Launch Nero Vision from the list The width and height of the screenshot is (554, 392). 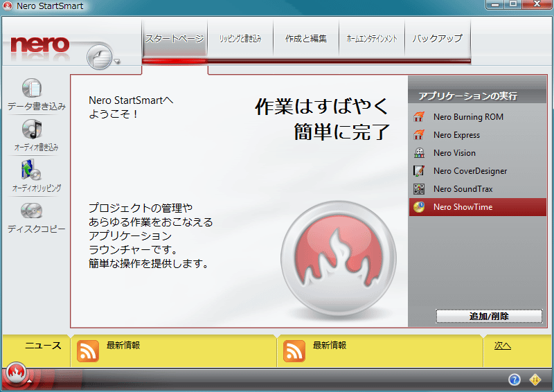478,152
